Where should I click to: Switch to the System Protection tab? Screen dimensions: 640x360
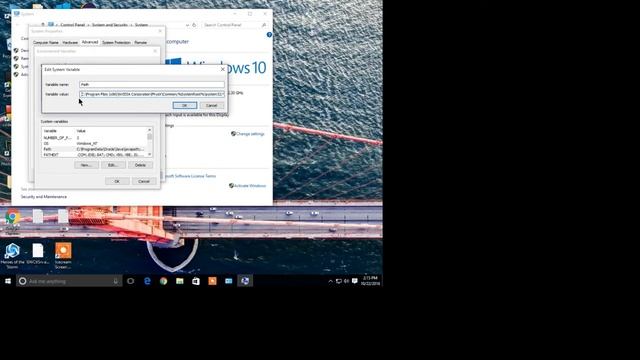[x=116, y=42]
